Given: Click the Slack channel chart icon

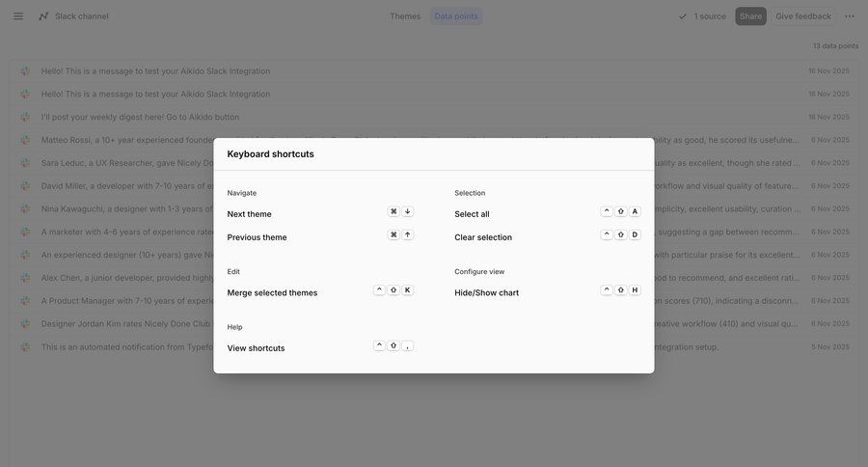Looking at the screenshot, I should 43,16.
